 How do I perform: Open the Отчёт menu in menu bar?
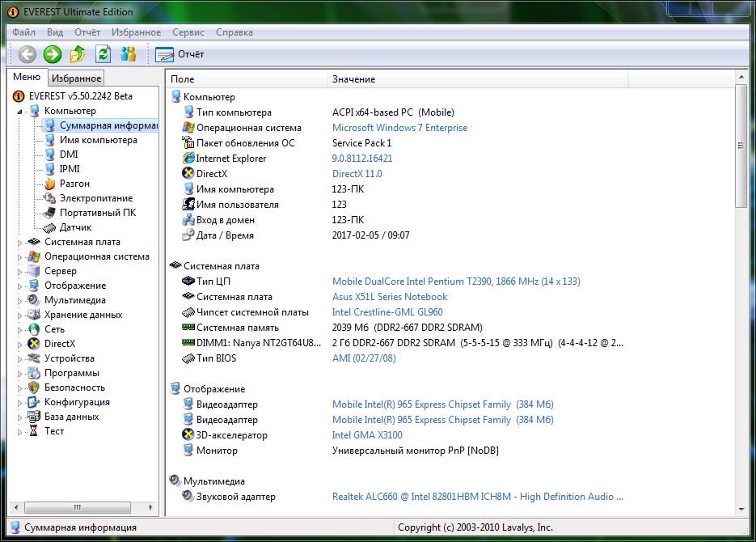coord(87,32)
